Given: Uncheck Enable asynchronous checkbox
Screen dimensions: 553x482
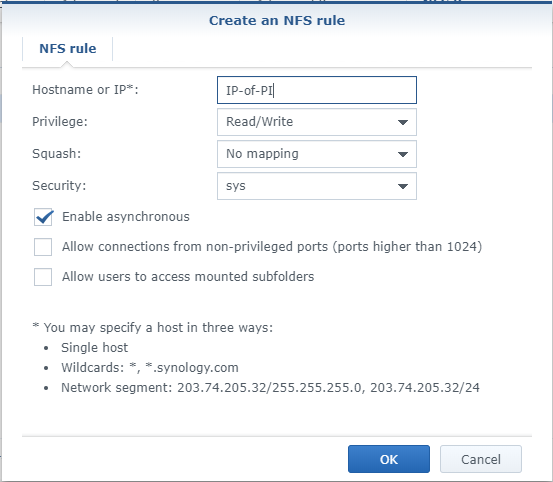Looking at the screenshot, I should 43,217.
